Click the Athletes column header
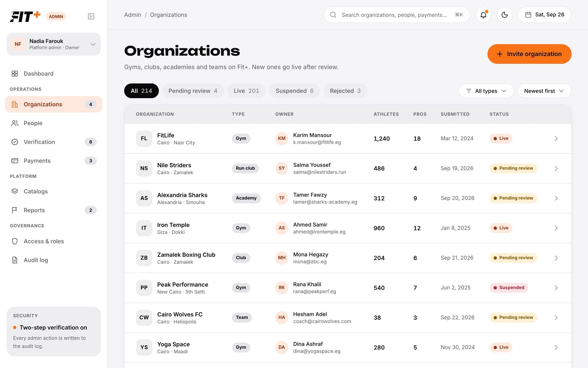588x368 pixels. pyautogui.click(x=386, y=114)
